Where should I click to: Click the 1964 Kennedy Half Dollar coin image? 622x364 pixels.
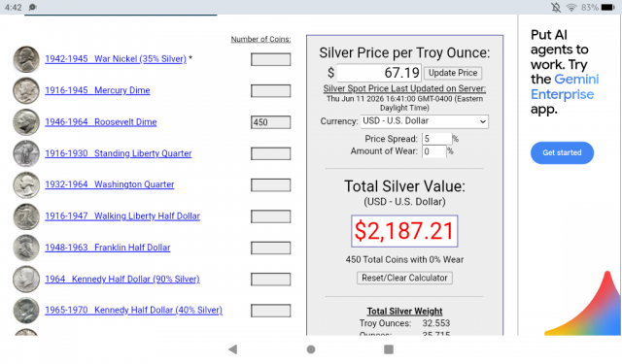[26, 280]
